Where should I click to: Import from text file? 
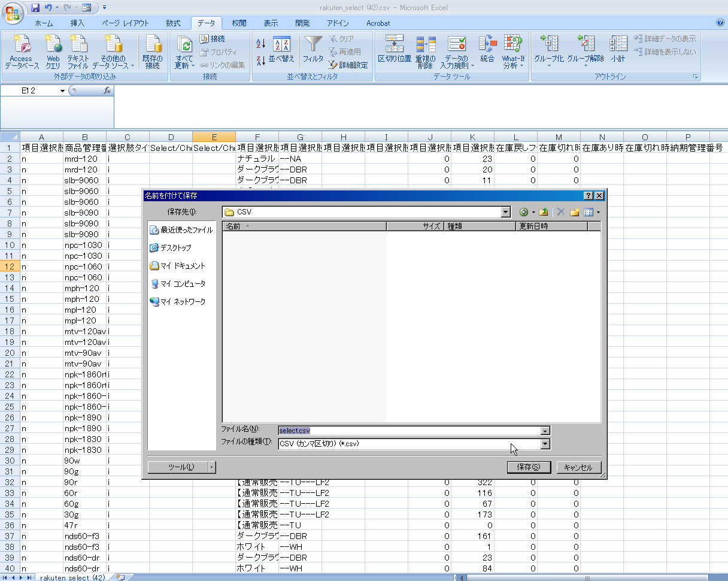78,52
